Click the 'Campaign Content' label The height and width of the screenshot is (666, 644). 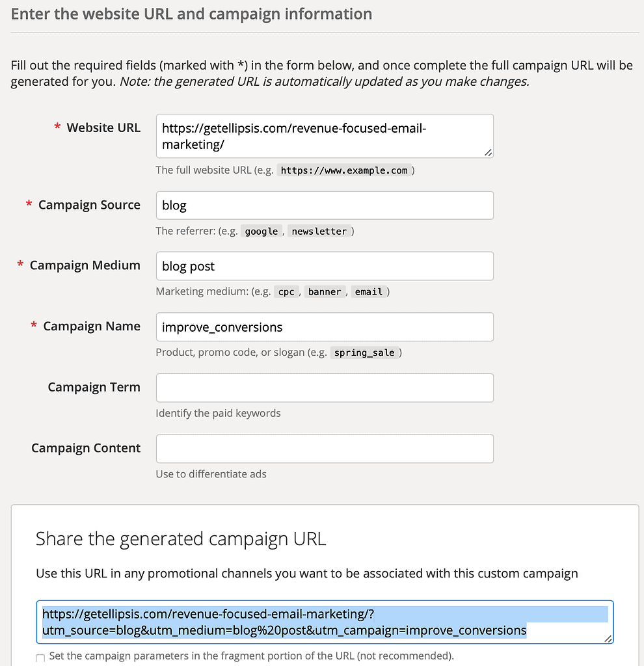click(86, 448)
